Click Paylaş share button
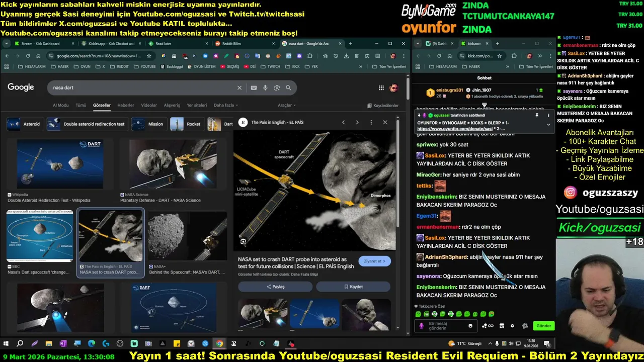Image resolution: width=644 pixels, height=362 pixels. tap(276, 287)
